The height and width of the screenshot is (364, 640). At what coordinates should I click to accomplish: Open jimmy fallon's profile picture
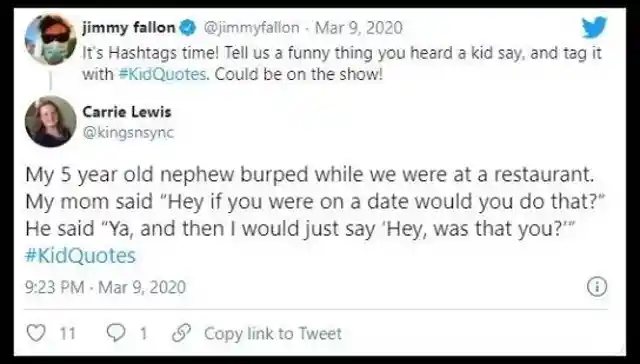pos(50,39)
